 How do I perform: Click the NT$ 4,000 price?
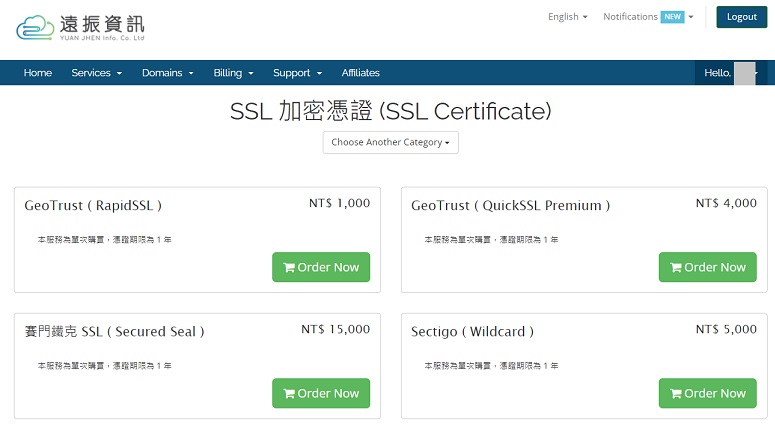(726, 203)
